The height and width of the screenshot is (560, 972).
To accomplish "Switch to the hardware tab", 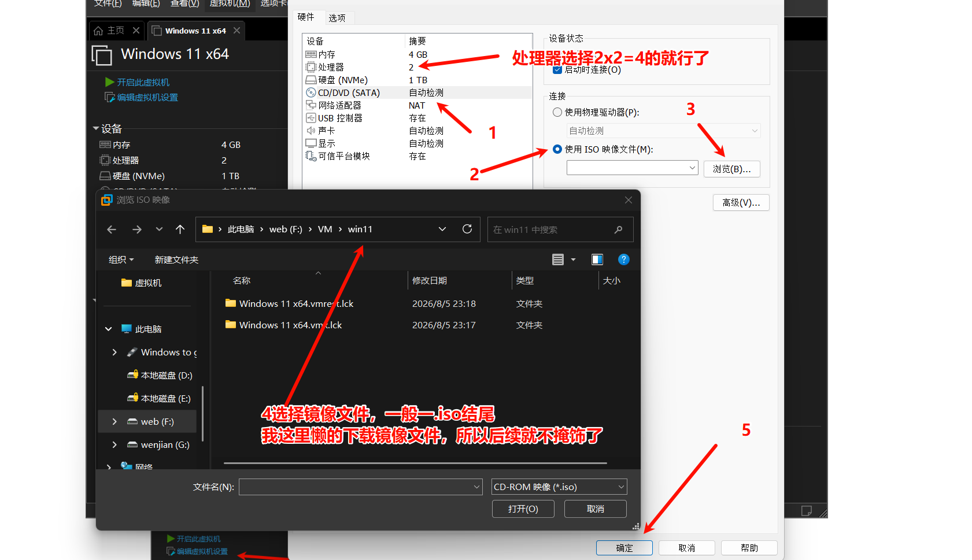I will tap(306, 17).
